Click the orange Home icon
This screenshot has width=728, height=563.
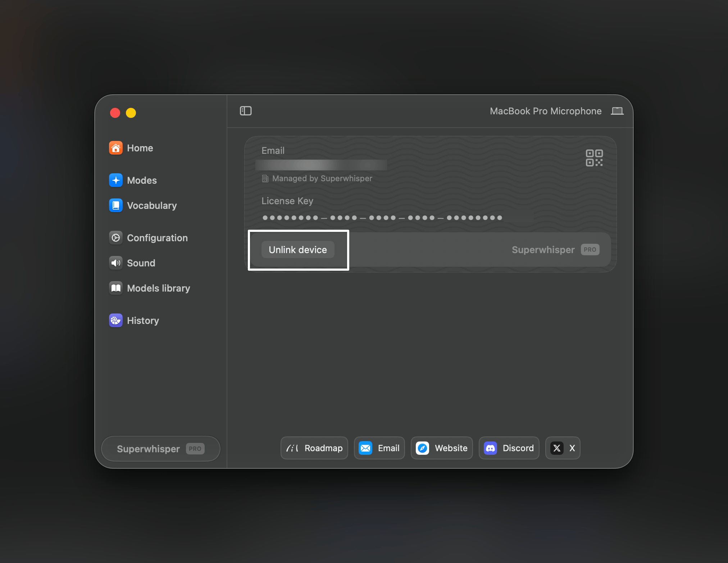[116, 148]
